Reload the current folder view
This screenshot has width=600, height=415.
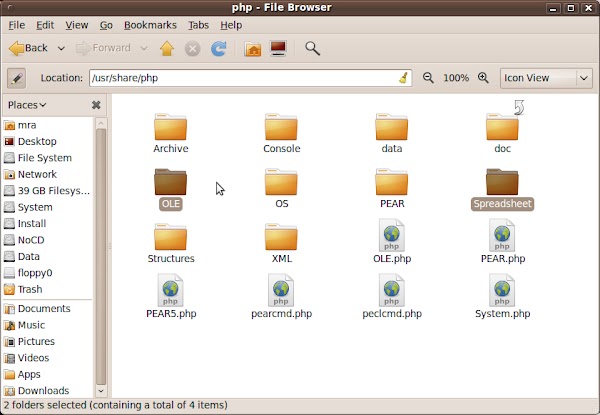(219, 49)
